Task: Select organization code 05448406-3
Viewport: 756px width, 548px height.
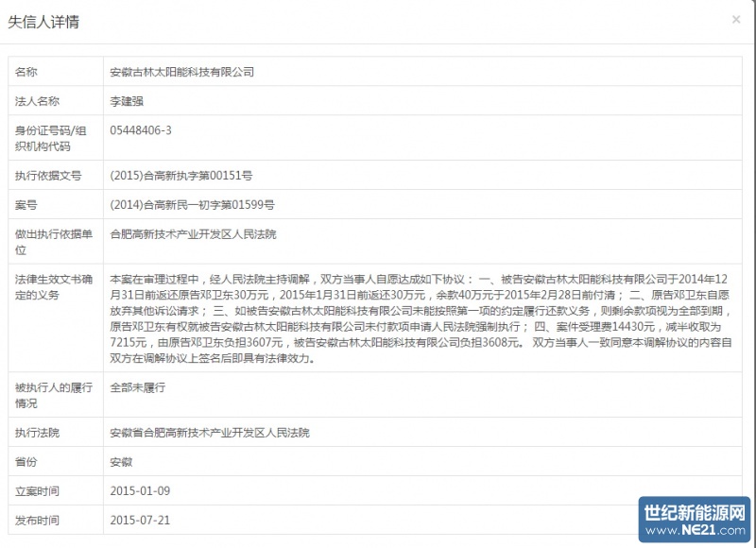Action: coord(141,129)
